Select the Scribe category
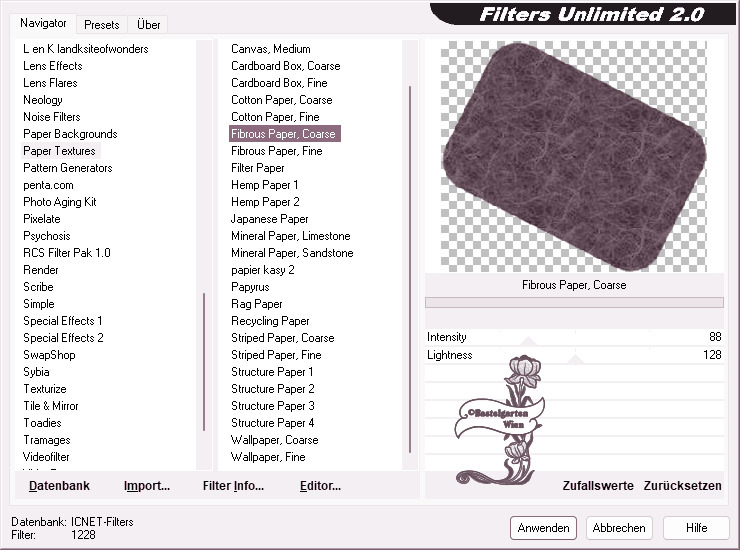Viewport: 740px width, 550px height. point(38,287)
